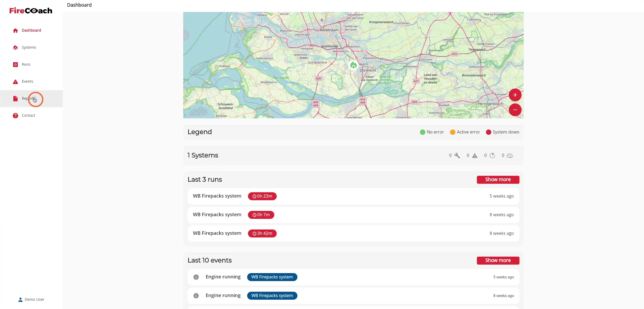Zoom in the map with plus button
644x309 pixels.
click(x=515, y=95)
